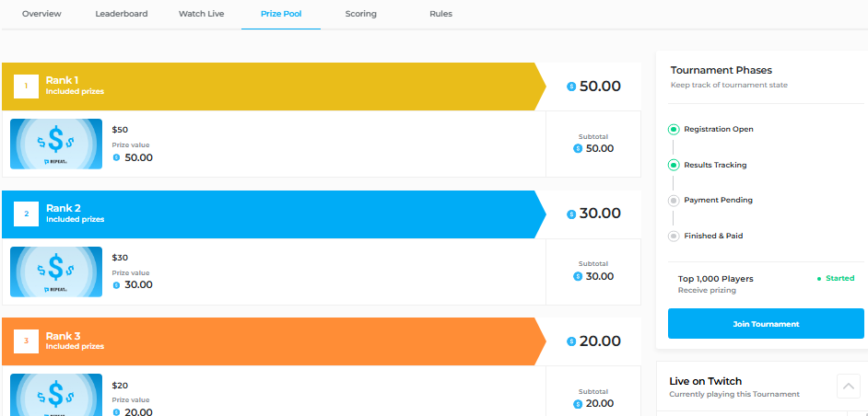Click coin icon beside 30.00 Rank 2 total
The height and width of the screenshot is (416, 868).
pyautogui.click(x=571, y=214)
